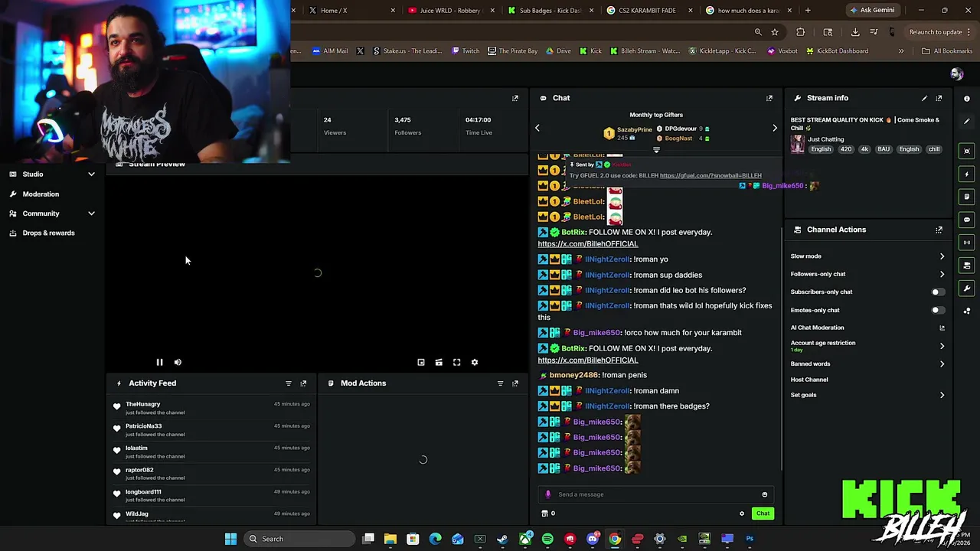Click the info icon in right sidebar
The image size is (980, 551).
pyautogui.click(x=967, y=99)
